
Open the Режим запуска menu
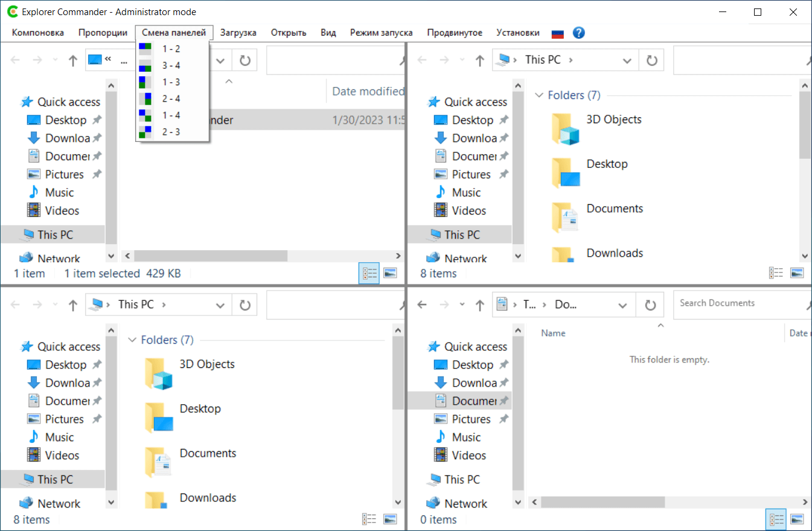coord(382,33)
